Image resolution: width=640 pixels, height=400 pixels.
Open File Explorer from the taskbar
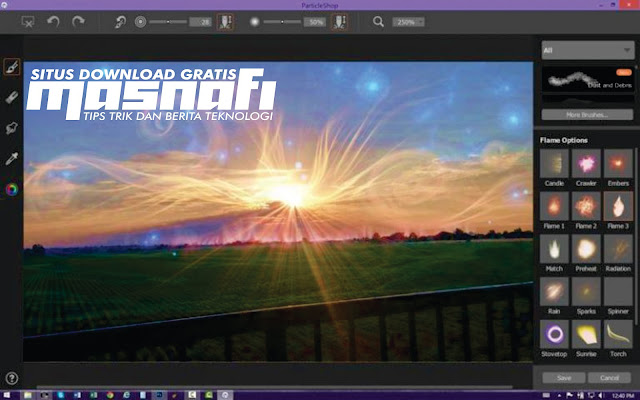(x=28, y=395)
